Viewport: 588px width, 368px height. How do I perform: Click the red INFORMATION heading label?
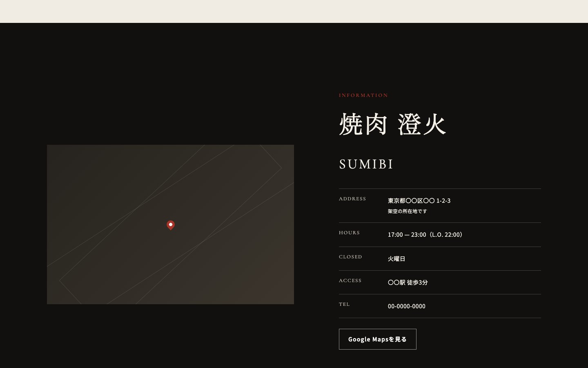tap(363, 95)
